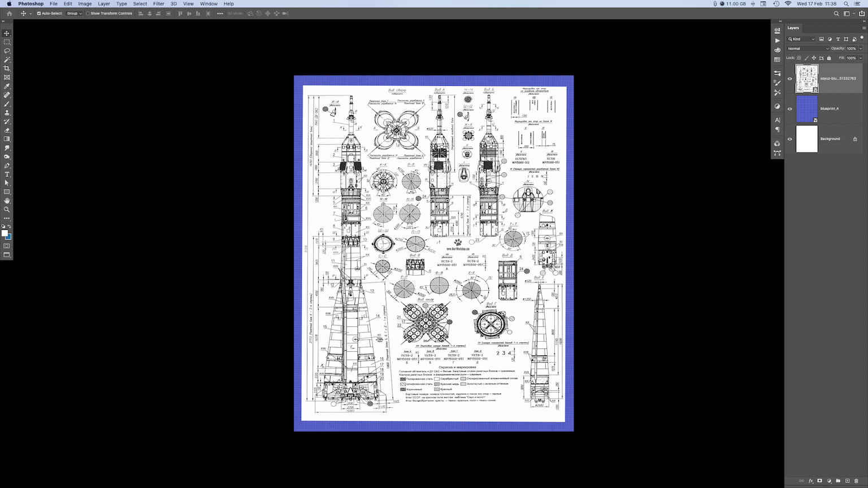Select the Horizontal Type tool
Screen dimensions: 868x488
[x=7, y=175]
